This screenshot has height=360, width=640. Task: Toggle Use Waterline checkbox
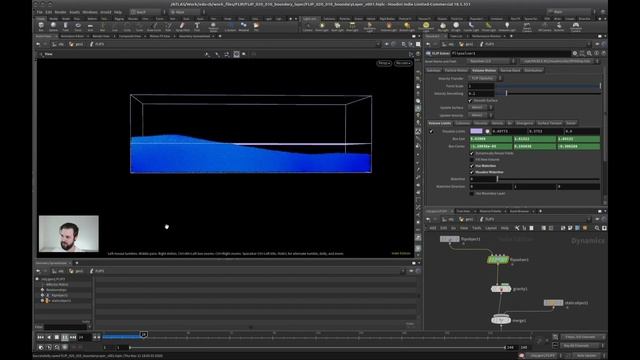click(x=472, y=166)
